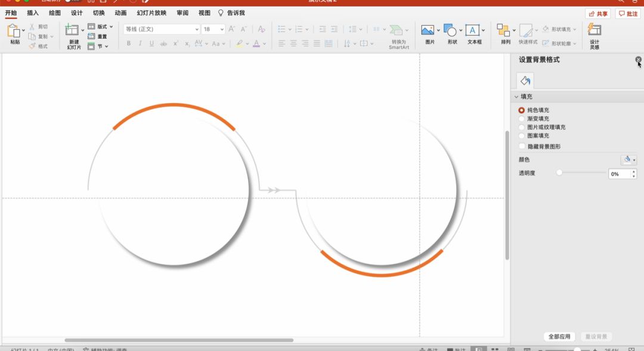Viewport: 644px width, 351px height.
Task: Click the Reset (重置) slide icon
Action: (x=91, y=36)
